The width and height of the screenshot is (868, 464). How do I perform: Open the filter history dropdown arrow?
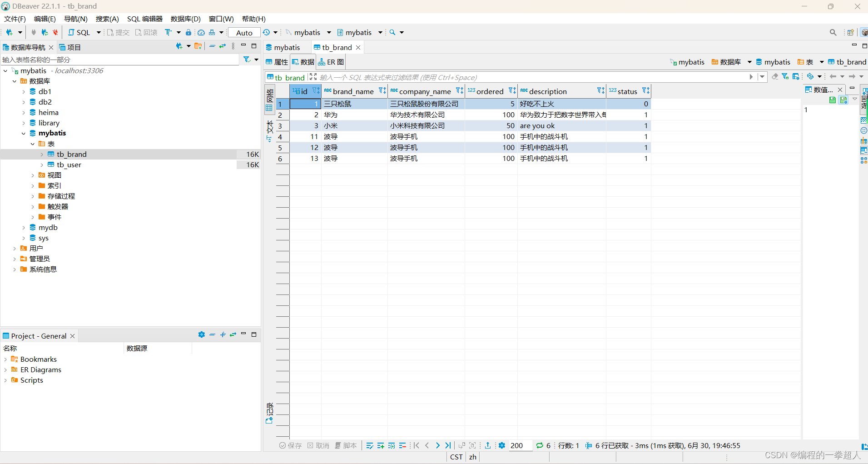point(762,77)
